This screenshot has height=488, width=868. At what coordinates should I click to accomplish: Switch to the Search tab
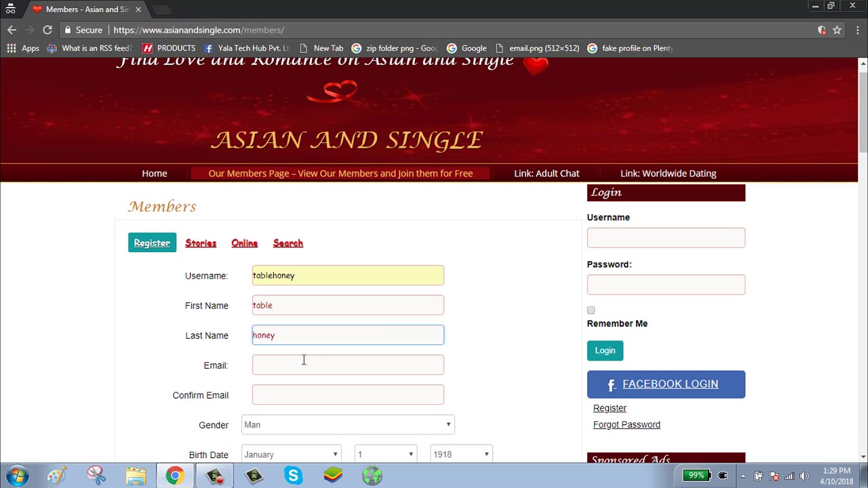(x=288, y=243)
